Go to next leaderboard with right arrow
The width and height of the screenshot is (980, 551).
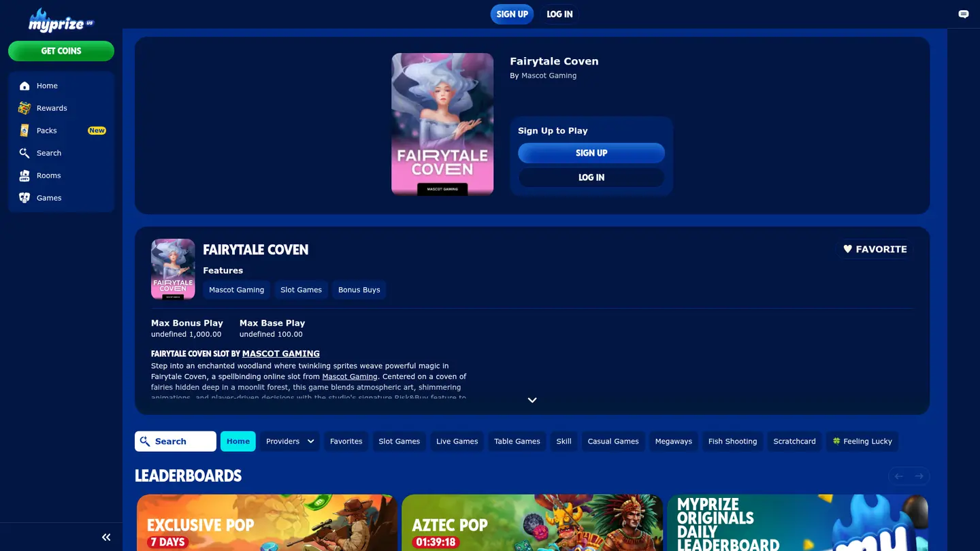point(919,476)
